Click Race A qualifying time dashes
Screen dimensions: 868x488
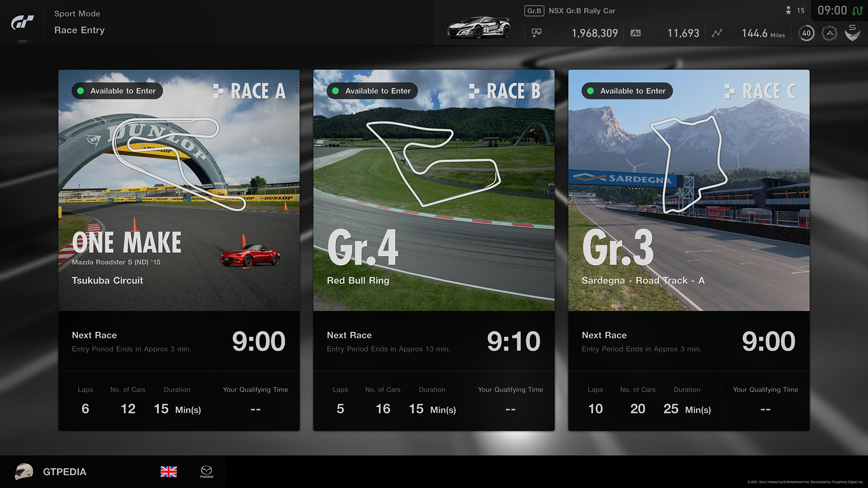pyautogui.click(x=255, y=409)
